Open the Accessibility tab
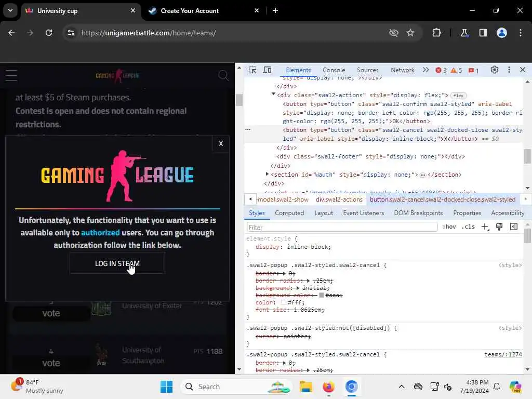 (508, 212)
